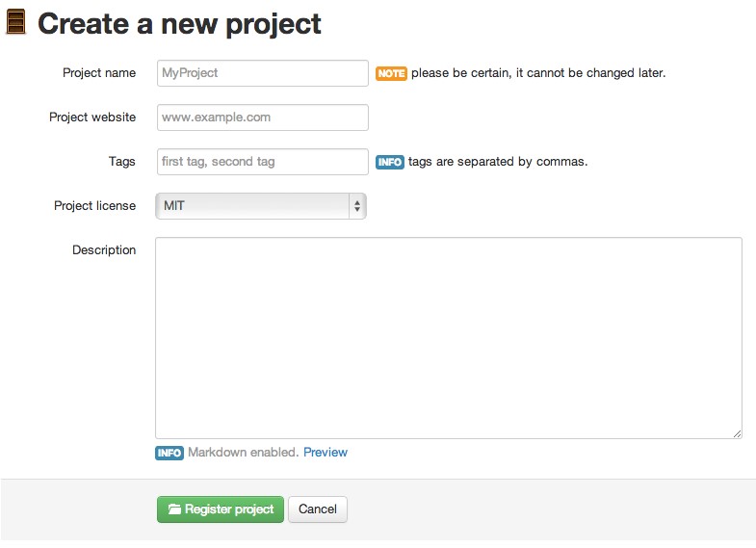Screen dimensions: 756x548
Task: Click the Cancel button
Action: 318,509
